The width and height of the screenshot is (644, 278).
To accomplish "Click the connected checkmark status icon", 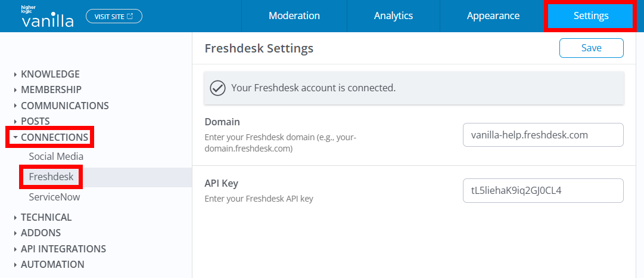I will (x=218, y=88).
